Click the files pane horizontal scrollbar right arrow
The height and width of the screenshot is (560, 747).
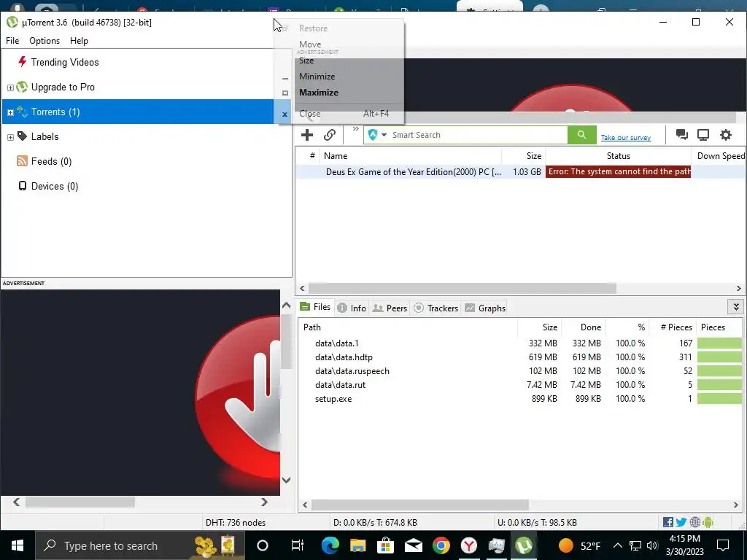tap(735, 505)
